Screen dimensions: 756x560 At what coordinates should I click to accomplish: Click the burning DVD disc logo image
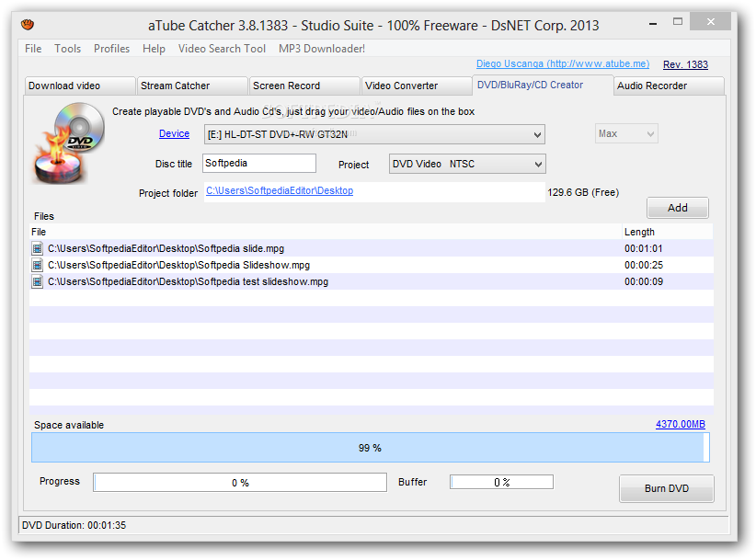(68, 143)
